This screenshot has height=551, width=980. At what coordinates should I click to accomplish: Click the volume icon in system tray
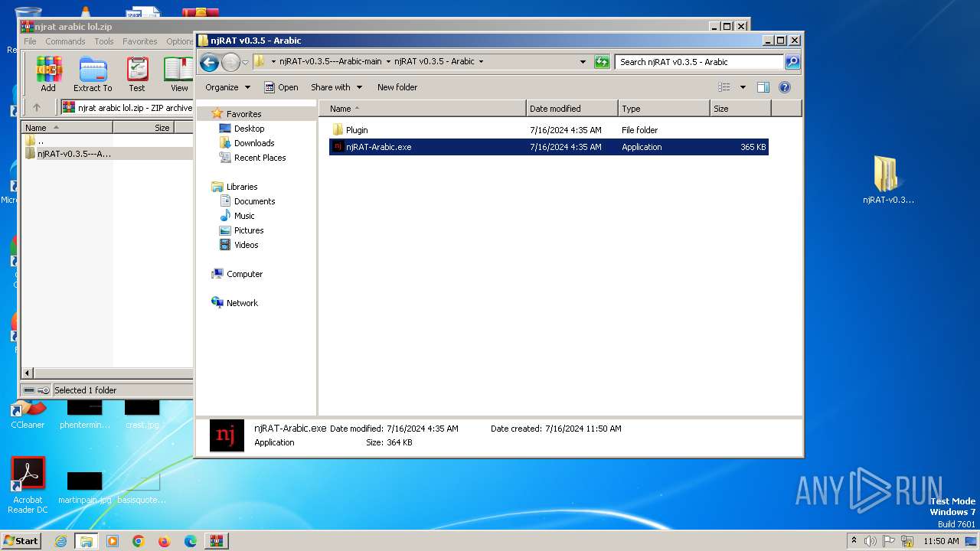871,541
